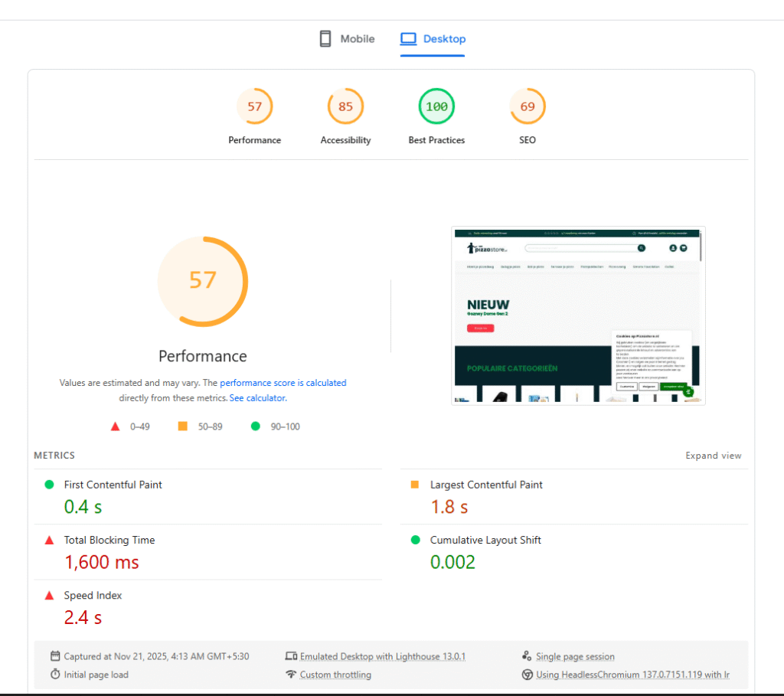
Task: Click the pizzastore page screenshot thumbnail
Action: coord(578,315)
